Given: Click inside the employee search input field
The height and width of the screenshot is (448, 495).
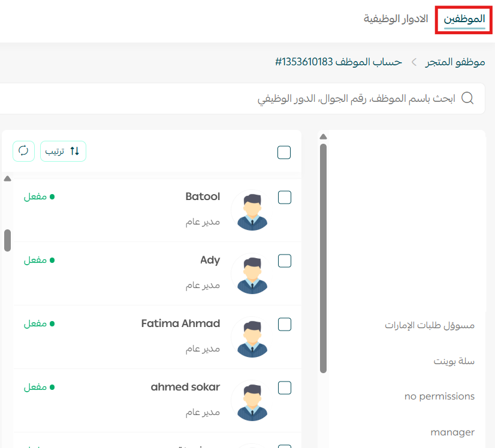Looking at the screenshot, I should [x=360, y=98].
